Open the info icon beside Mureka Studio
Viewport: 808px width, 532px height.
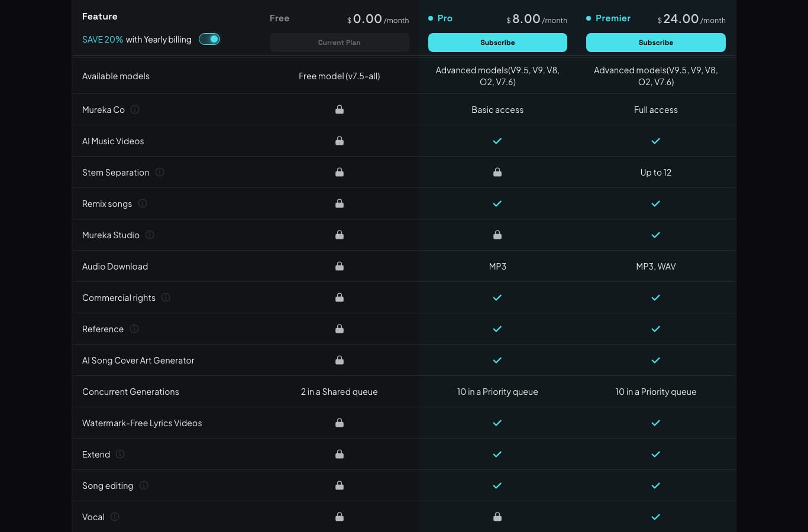150,235
